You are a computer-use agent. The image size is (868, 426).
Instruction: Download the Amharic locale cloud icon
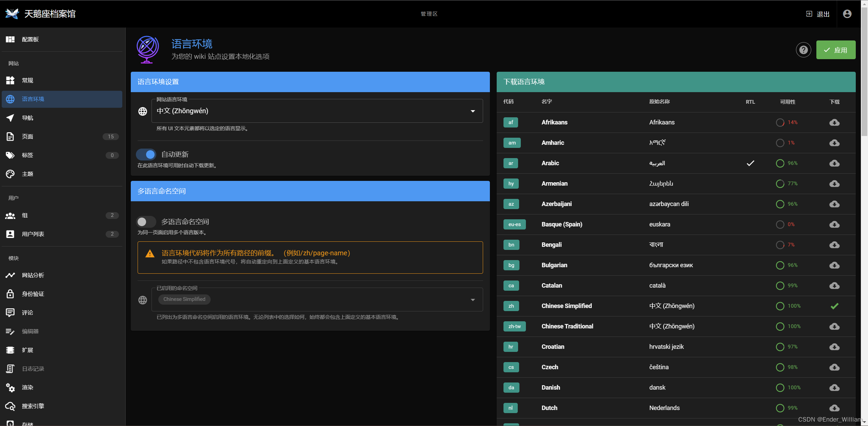click(834, 143)
